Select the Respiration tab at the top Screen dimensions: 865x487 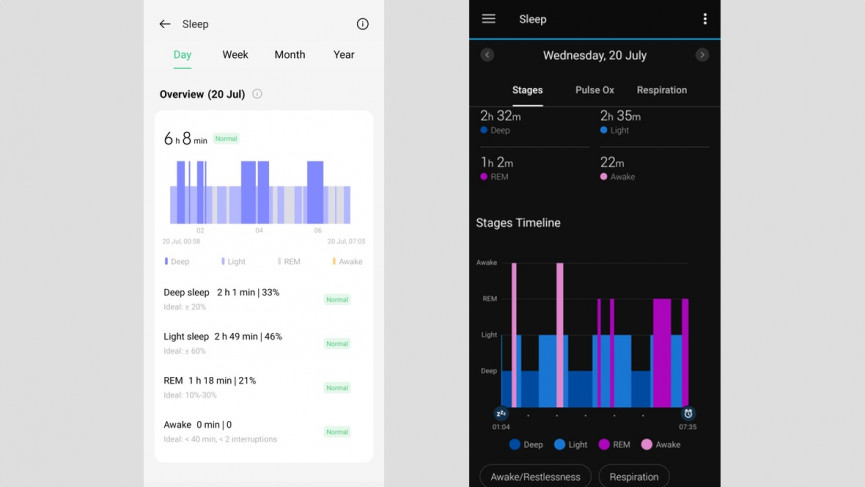point(662,90)
